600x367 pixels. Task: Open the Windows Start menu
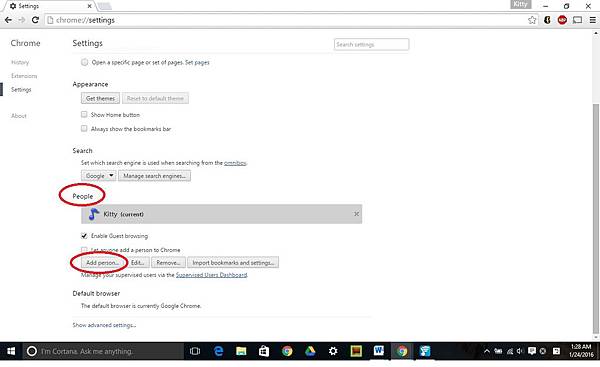[11, 351]
